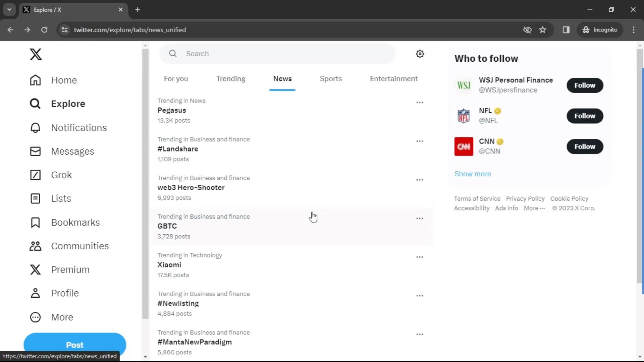Open Ads info footer link
Image resolution: width=644 pixels, height=362 pixels.
tap(506, 208)
